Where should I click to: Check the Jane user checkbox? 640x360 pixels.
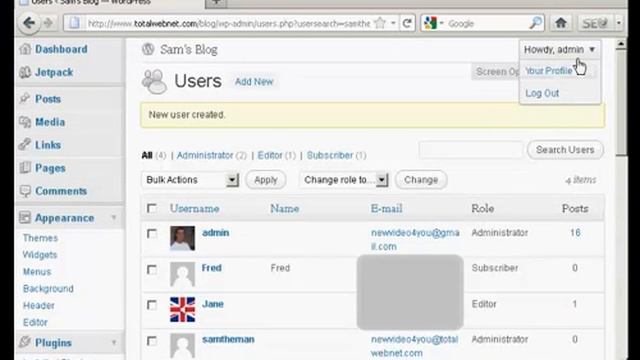(x=152, y=305)
